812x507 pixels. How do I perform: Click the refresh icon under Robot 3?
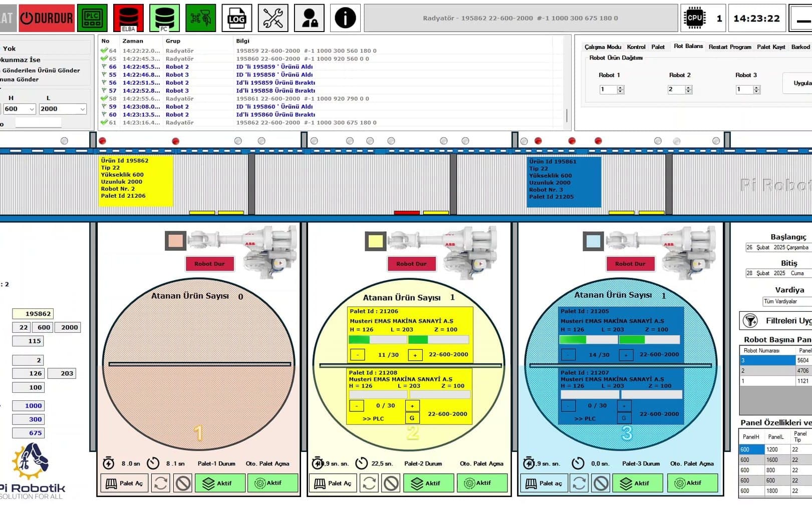pyautogui.click(x=579, y=483)
